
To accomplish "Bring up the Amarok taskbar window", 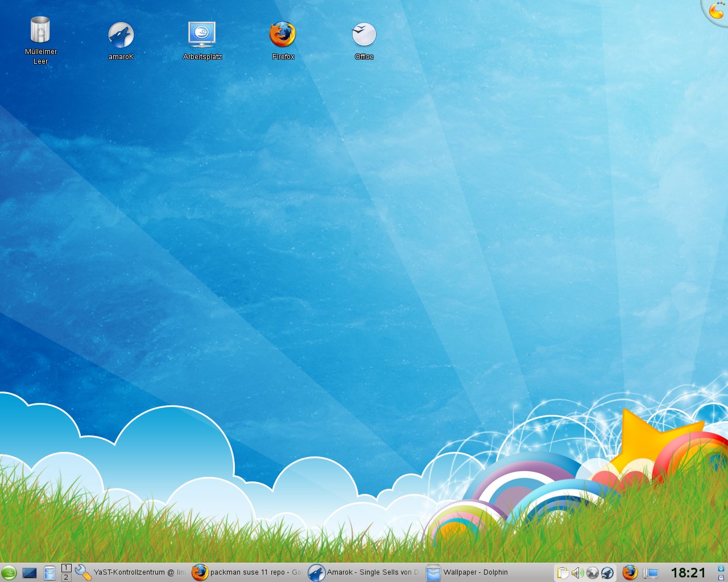I will coord(364,572).
